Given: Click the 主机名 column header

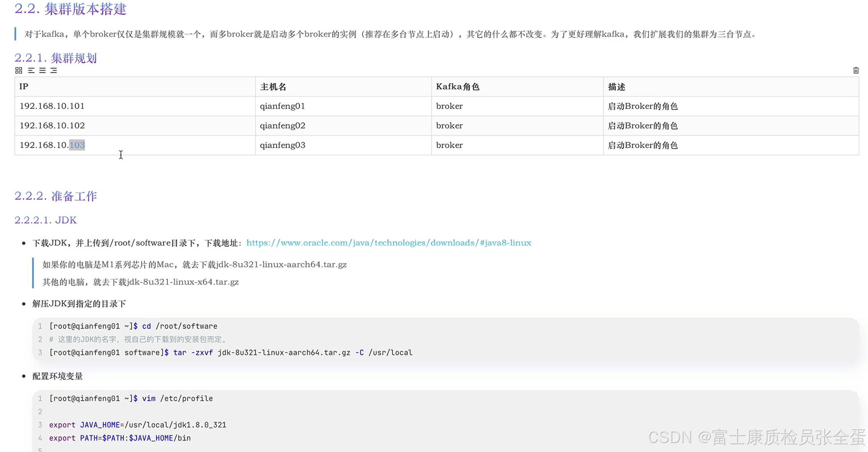Looking at the screenshot, I should pos(273,87).
